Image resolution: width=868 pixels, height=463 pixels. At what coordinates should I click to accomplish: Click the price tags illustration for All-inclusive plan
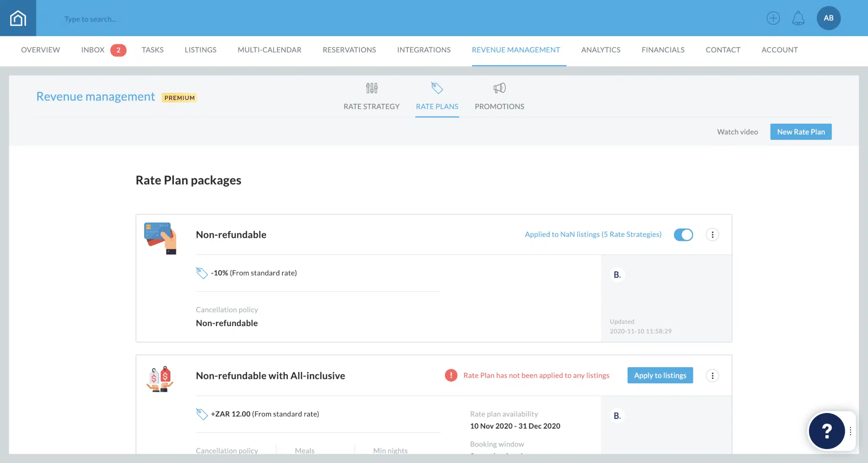(x=160, y=379)
